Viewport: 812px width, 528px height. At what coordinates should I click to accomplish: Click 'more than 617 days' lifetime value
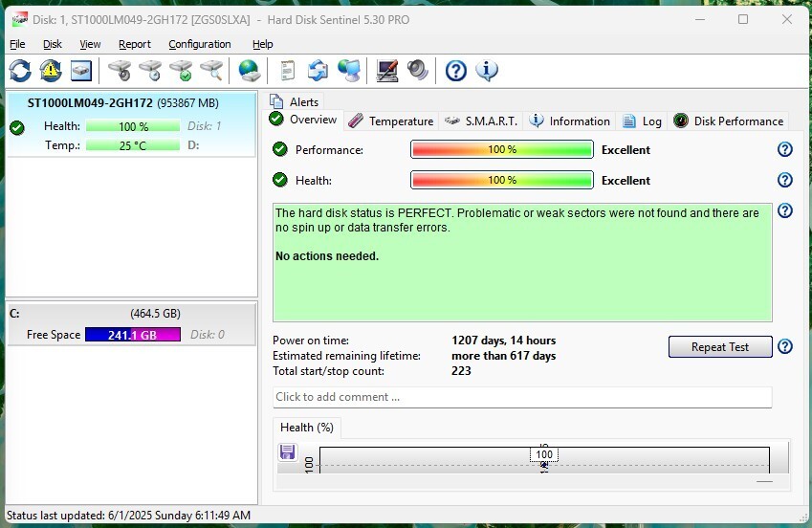[x=503, y=356]
